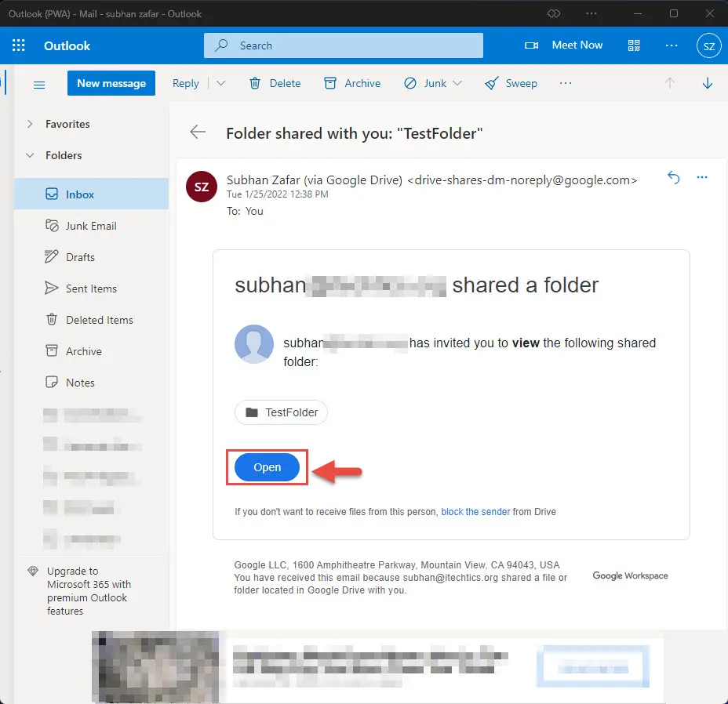
Task: Open the Drafts folder
Action: tap(91, 256)
